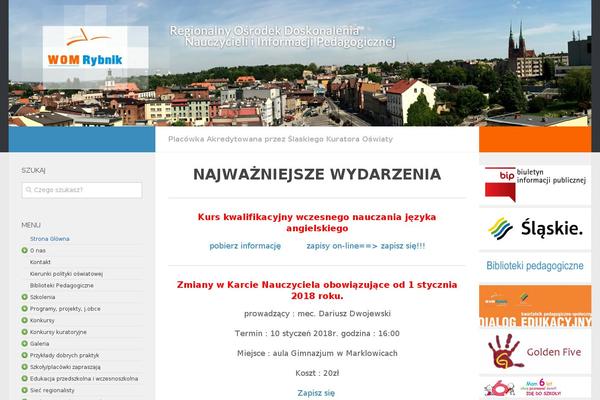Screen dimensions: 600x400
Task: Click 'Regionalny Ośrodek Doskonalenia Nauczycieli' title
Action: coord(282,36)
